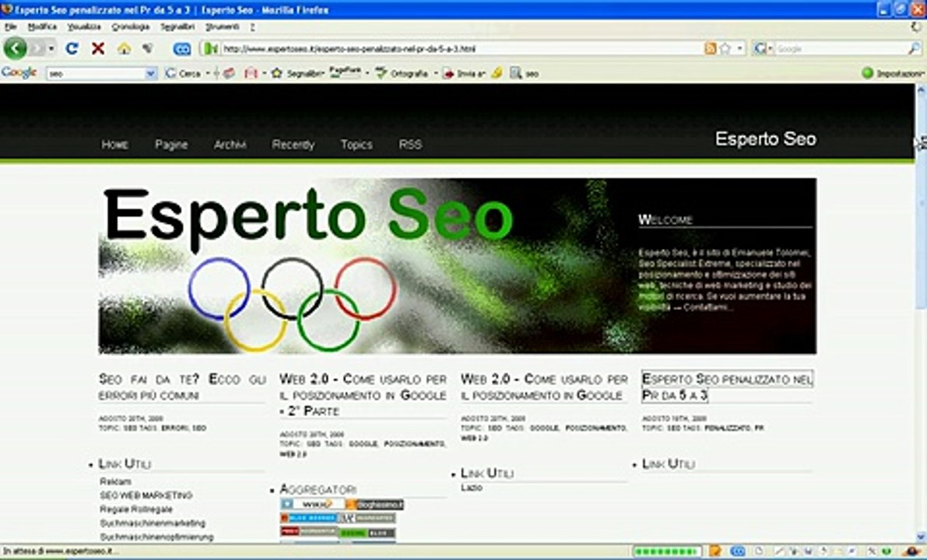This screenshot has height=560, width=927.
Task: Click the yellow highlighter icon
Action: pos(497,72)
